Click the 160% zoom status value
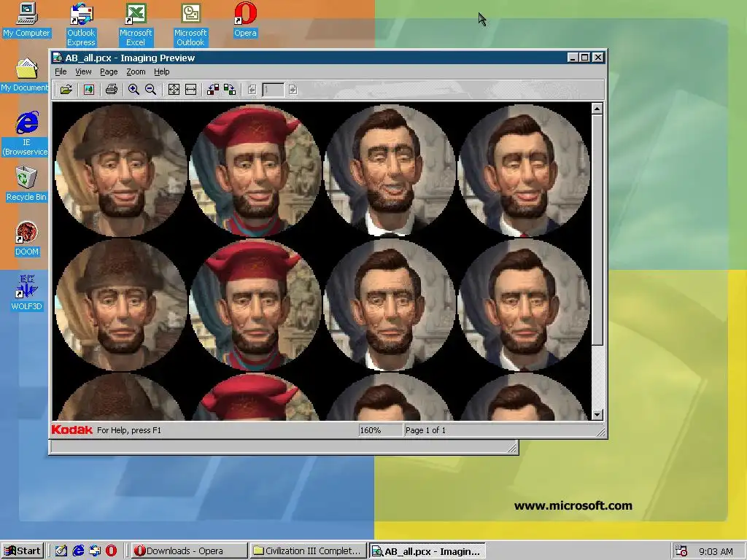Image resolution: width=747 pixels, height=560 pixels. pyautogui.click(x=370, y=430)
